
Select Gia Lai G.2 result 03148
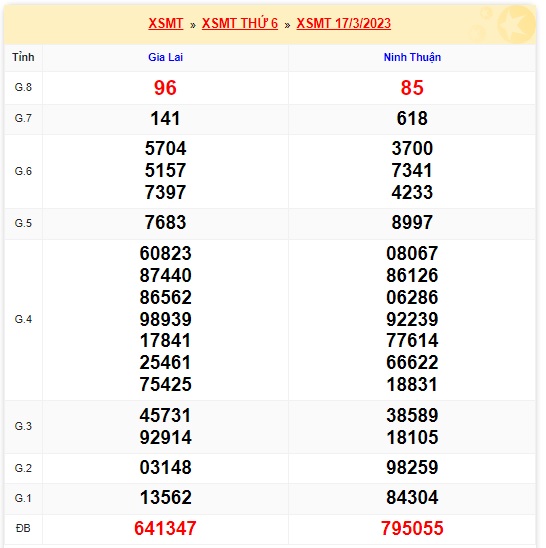point(165,468)
